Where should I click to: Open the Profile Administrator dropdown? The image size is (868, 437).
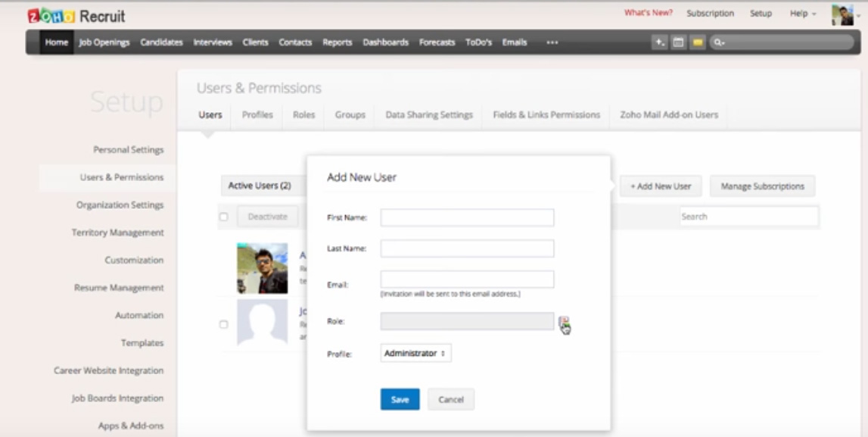coord(415,353)
